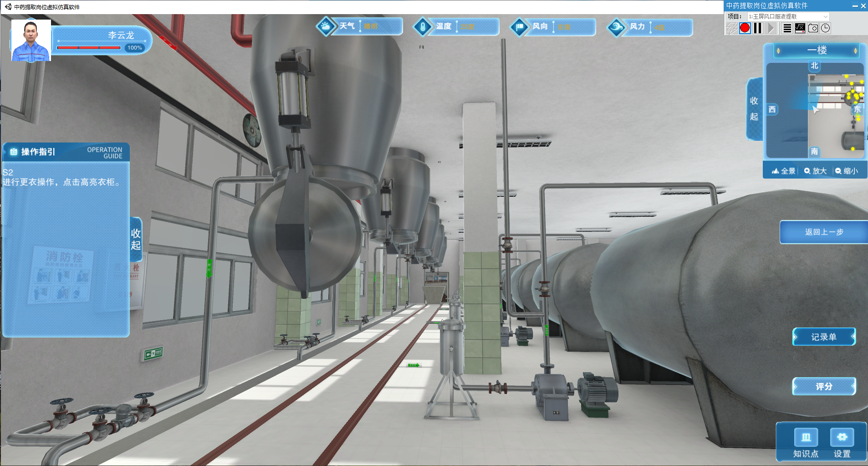The width and height of the screenshot is (868, 466).
Task: Click the 一楼 floor selector tab
Action: [x=817, y=50]
